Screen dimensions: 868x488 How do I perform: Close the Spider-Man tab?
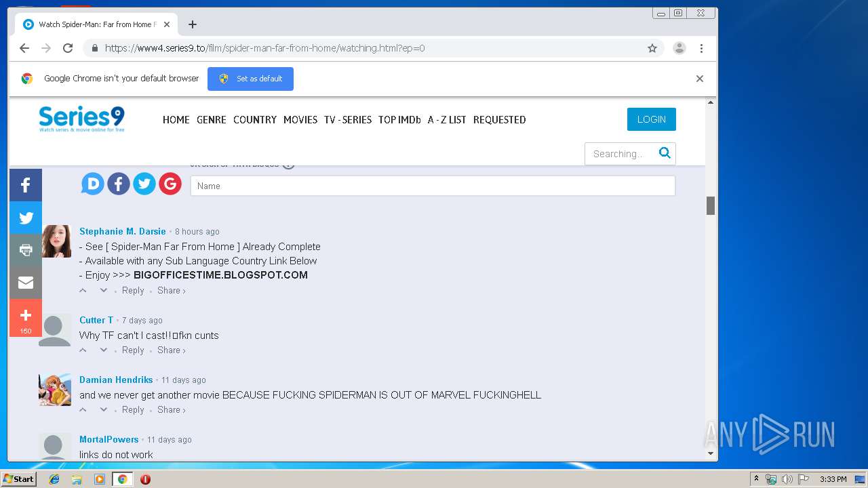(167, 24)
